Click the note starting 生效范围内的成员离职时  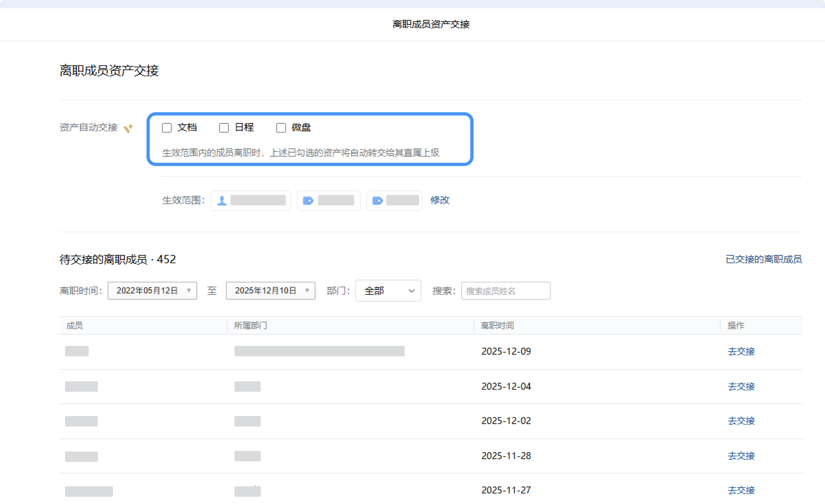point(301,153)
